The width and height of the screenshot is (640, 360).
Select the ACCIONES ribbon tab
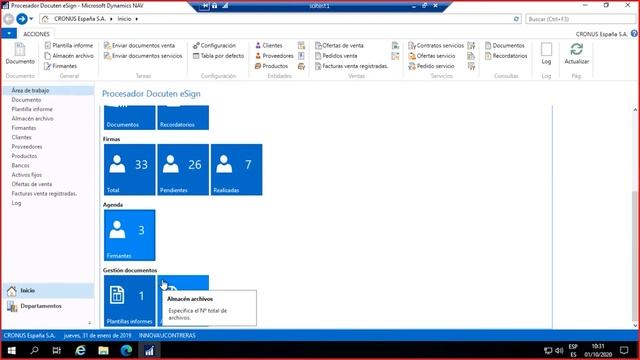tap(36, 34)
